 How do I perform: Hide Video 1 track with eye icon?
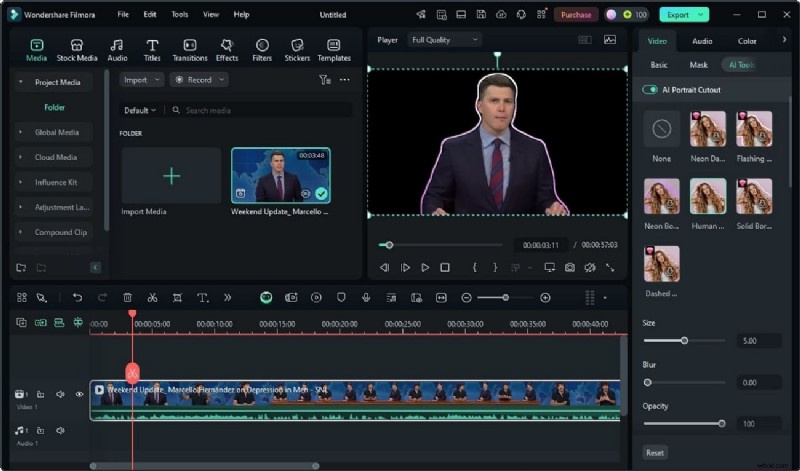coord(80,394)
